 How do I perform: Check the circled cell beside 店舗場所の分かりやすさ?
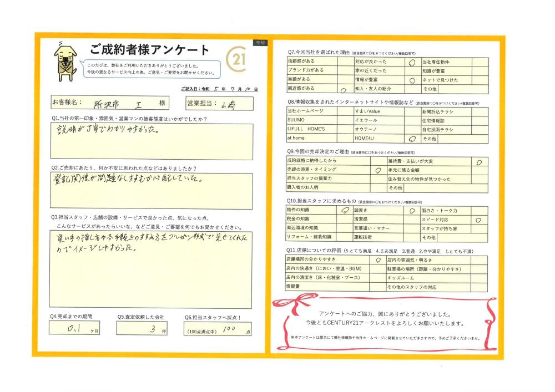pos(379,260)
